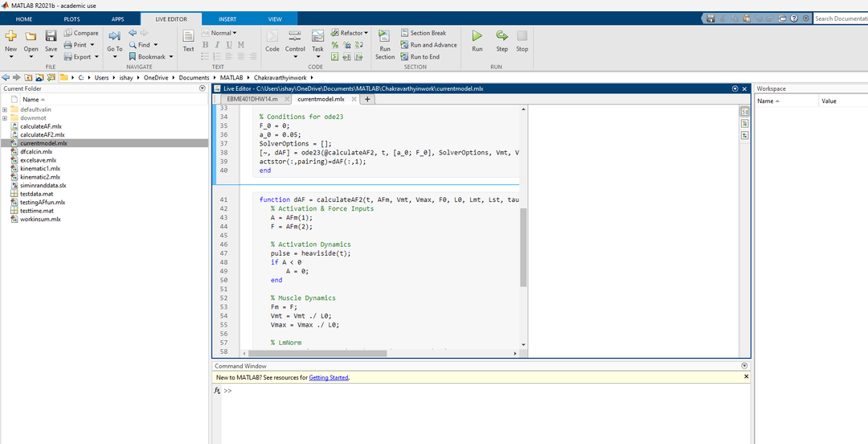The image size is (868, 444).
Task: Click Run and Advance button
Action: (x=428, y=45)
